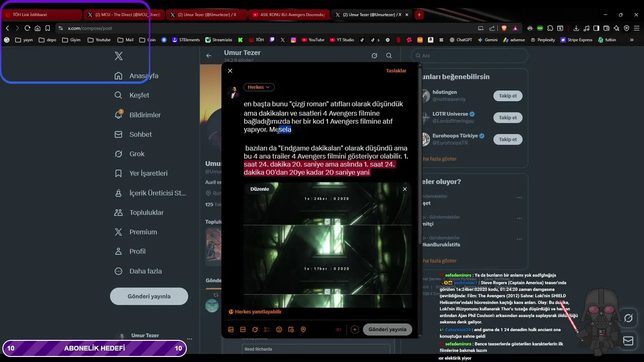Open Yer İşaretleri bookmarks
The image size is (644, 362).
tap(141, 173)
